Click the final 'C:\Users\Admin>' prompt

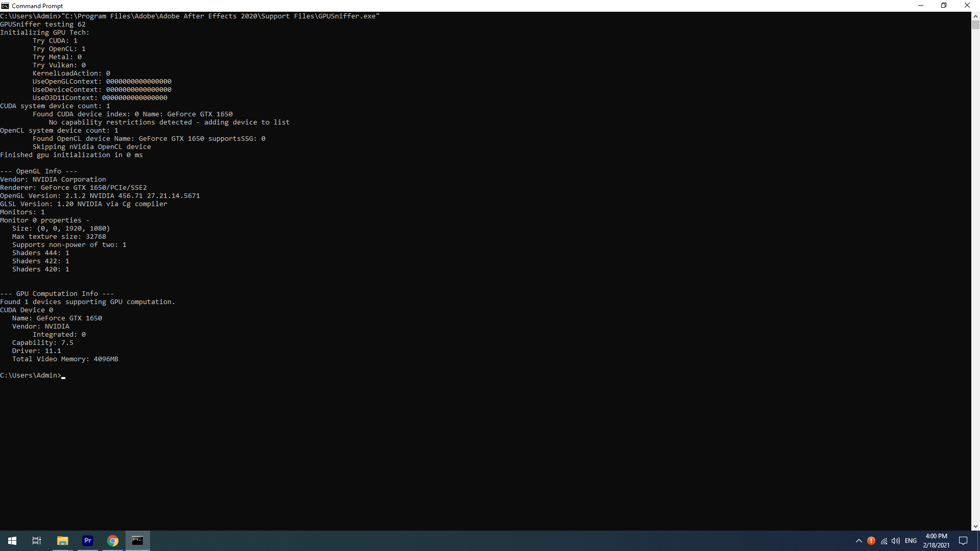[x=31, y=375]
